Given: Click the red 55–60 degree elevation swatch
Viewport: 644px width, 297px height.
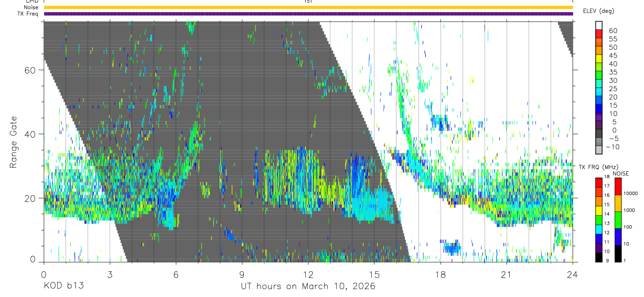Looking at the screenshot, I should click(x=599, y=34).
